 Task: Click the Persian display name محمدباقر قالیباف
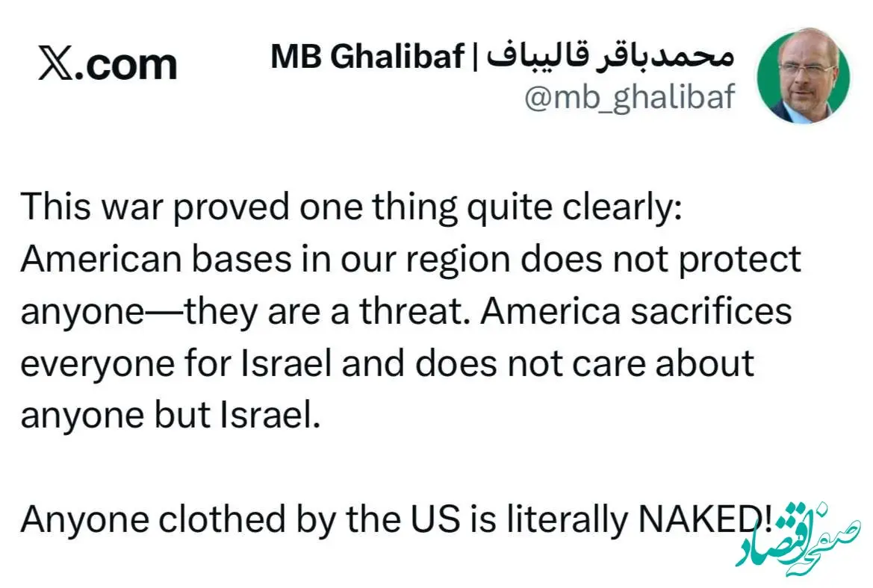[612, 57]
